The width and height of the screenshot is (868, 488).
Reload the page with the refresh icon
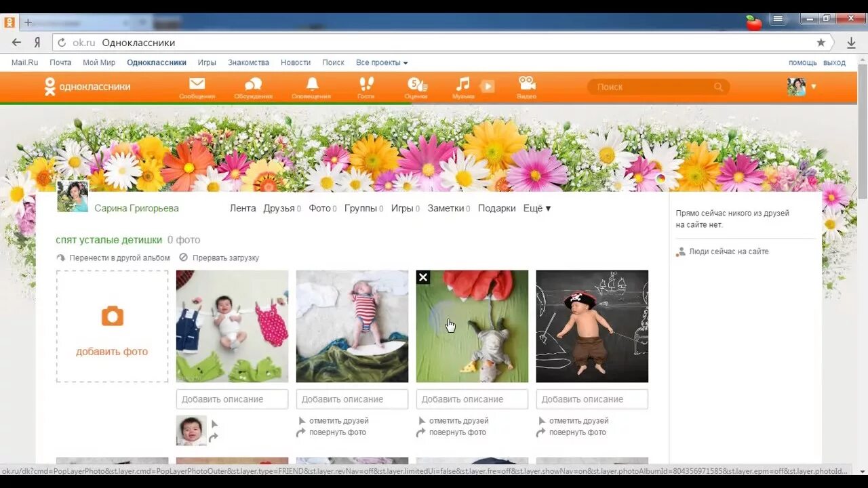click(x=62, y=43)
